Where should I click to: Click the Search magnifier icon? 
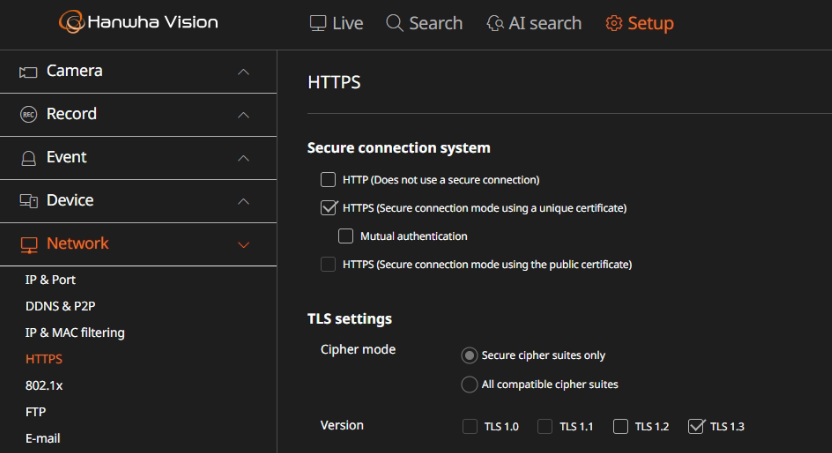click(394, 23)
